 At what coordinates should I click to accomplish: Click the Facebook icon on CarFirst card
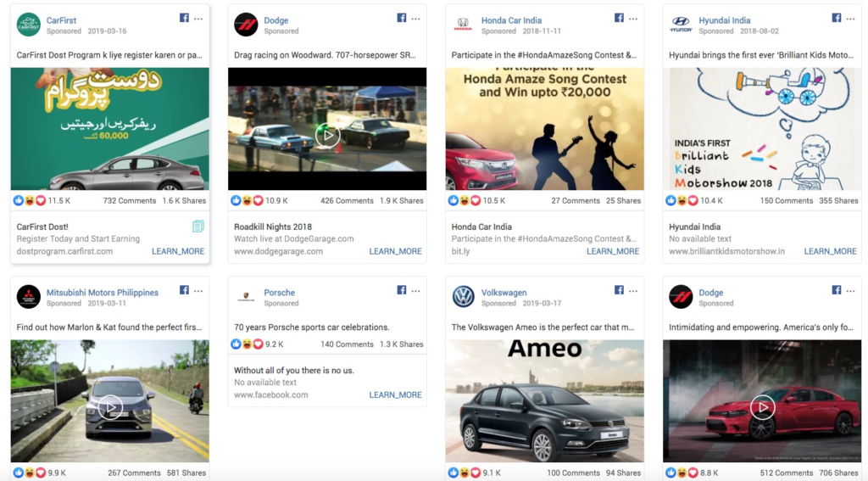coord(184,19)
